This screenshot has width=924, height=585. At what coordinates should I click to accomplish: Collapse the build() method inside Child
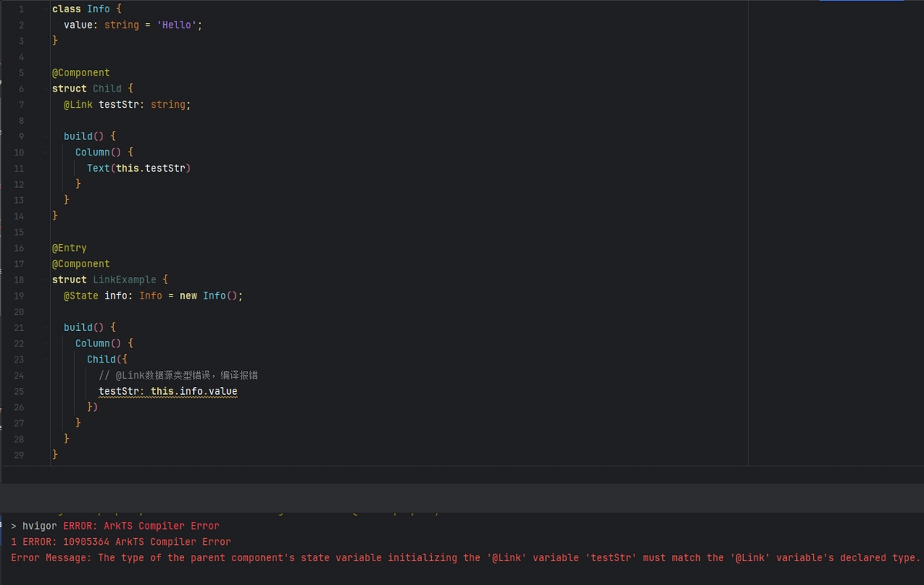tap(45, 136)
